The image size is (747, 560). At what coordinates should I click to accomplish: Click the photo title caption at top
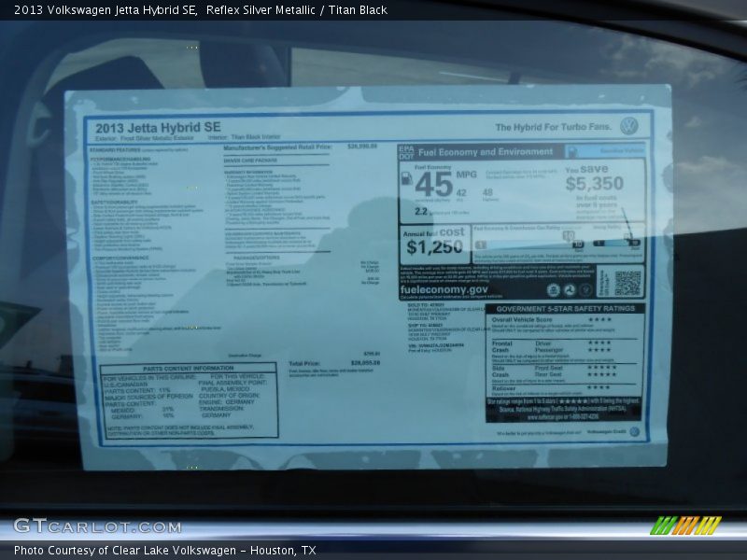point(201,9)
